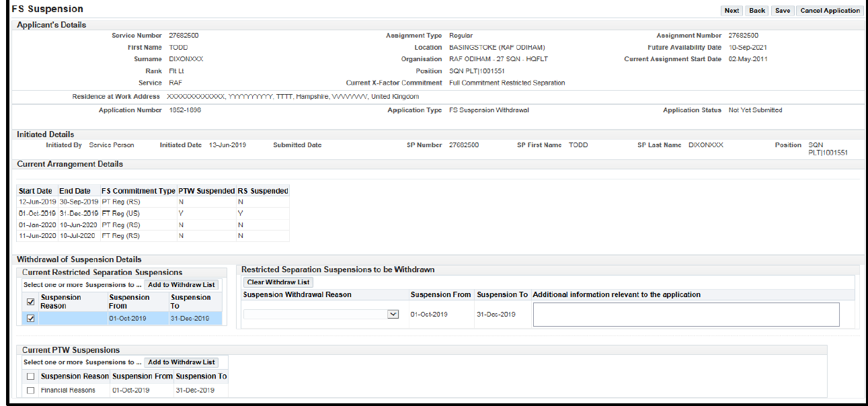This screenshot has height=406, width=868.
Task: Open the Suspension Withdrawal Reason dropdown
Action: [x=393, y=314]
